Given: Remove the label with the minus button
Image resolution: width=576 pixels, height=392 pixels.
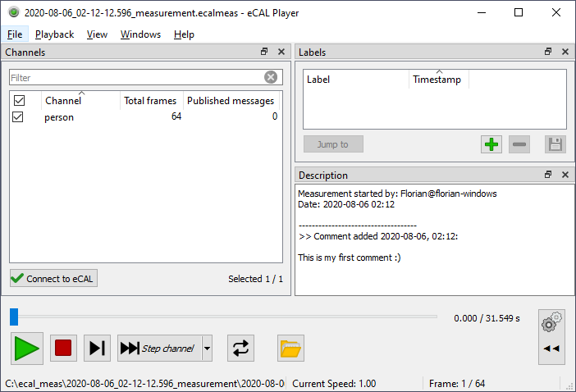Looking at the screenshot, I should pos(519,144).
